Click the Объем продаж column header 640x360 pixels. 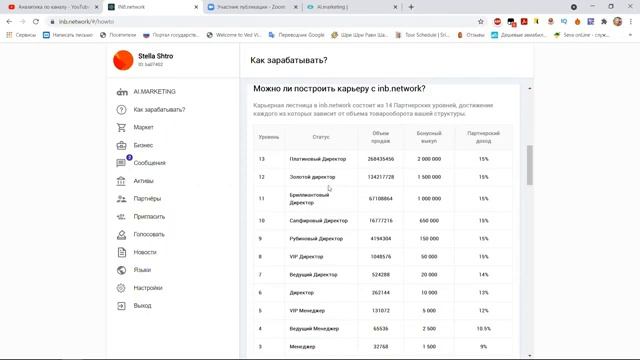pos(381,137)
